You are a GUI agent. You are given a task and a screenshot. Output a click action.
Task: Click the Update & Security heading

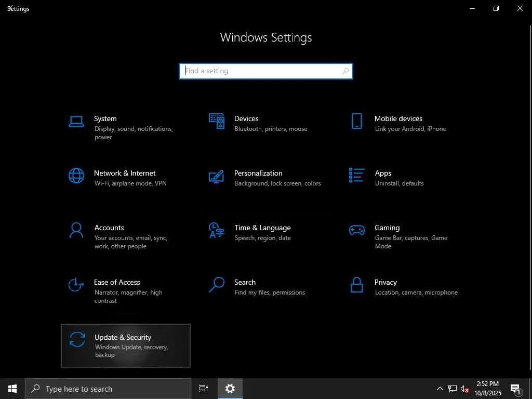click(123, 337)
